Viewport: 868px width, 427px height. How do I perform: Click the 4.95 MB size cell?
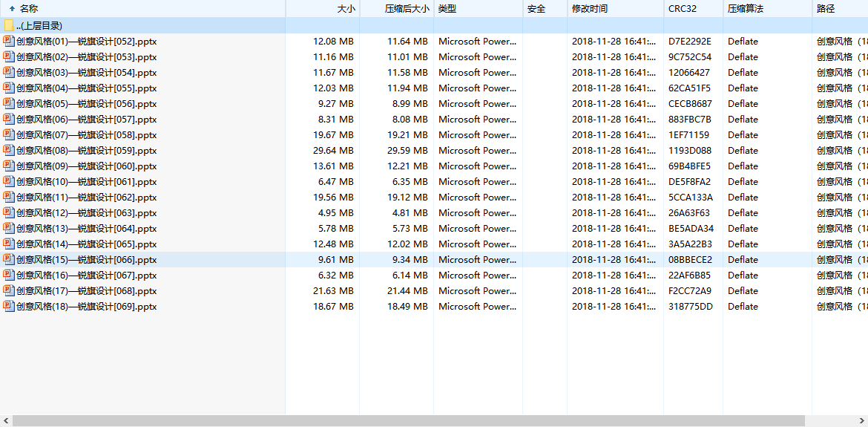(336, 212)
